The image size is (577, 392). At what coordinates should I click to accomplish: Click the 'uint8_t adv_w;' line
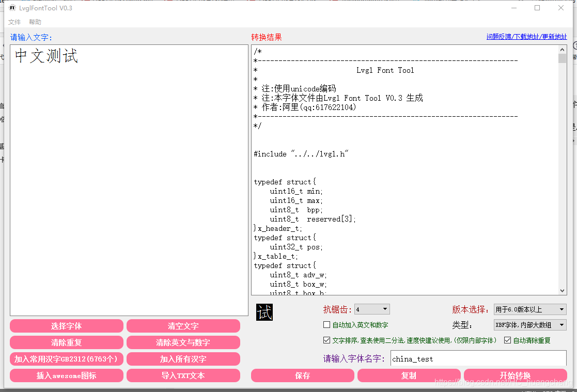[298, 275]
